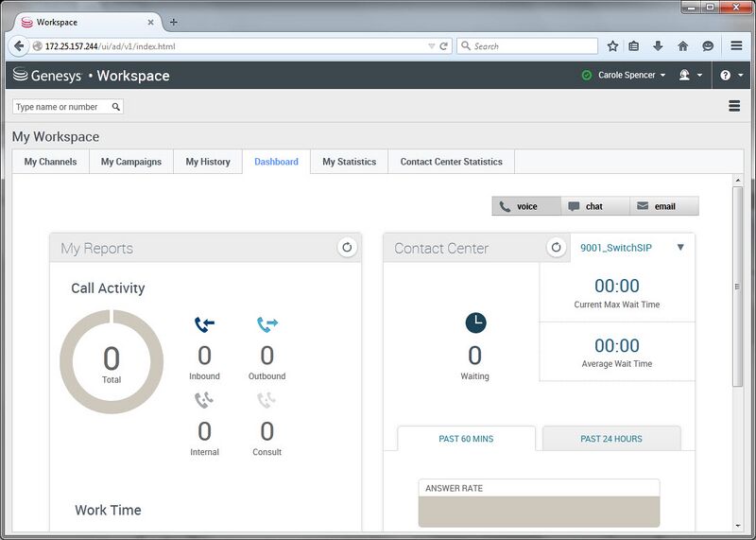
Task: Click the Firefox bookmark star icon
Action: click(612, 45)
